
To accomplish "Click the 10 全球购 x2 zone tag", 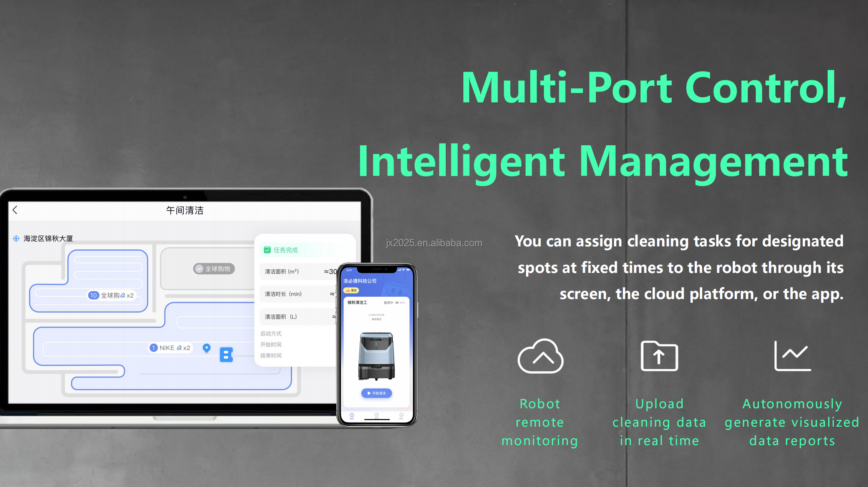I will (111, 295).
